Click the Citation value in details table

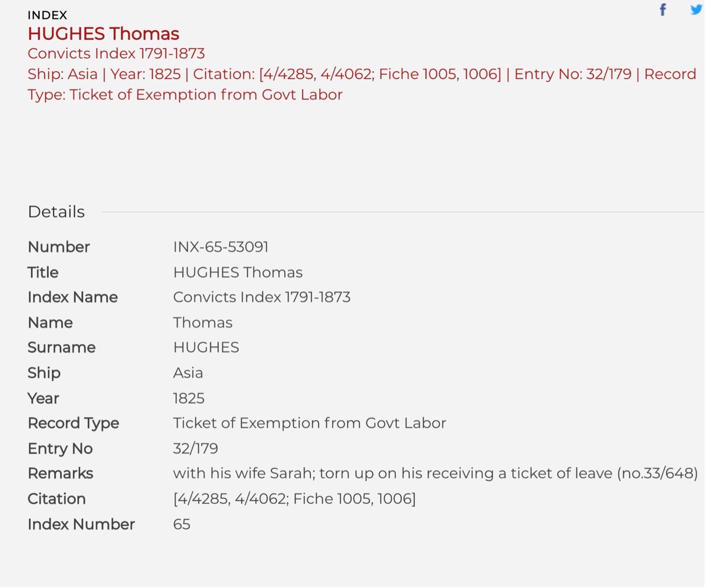[294, 499]
